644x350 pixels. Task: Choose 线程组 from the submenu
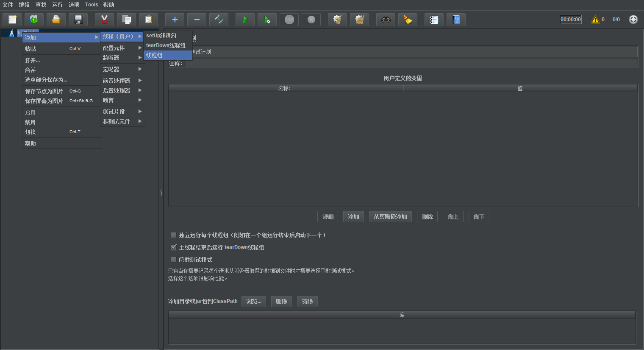(x=168, y=55)
